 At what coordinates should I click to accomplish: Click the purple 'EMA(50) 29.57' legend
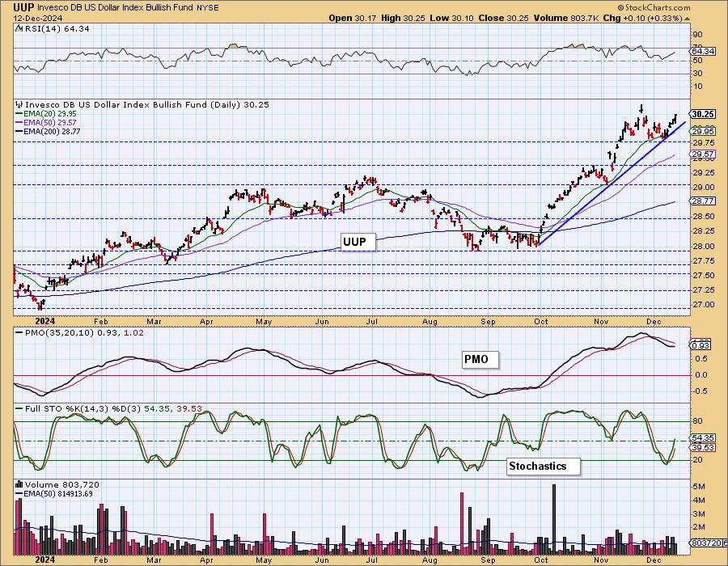click(x=46, y=122)
